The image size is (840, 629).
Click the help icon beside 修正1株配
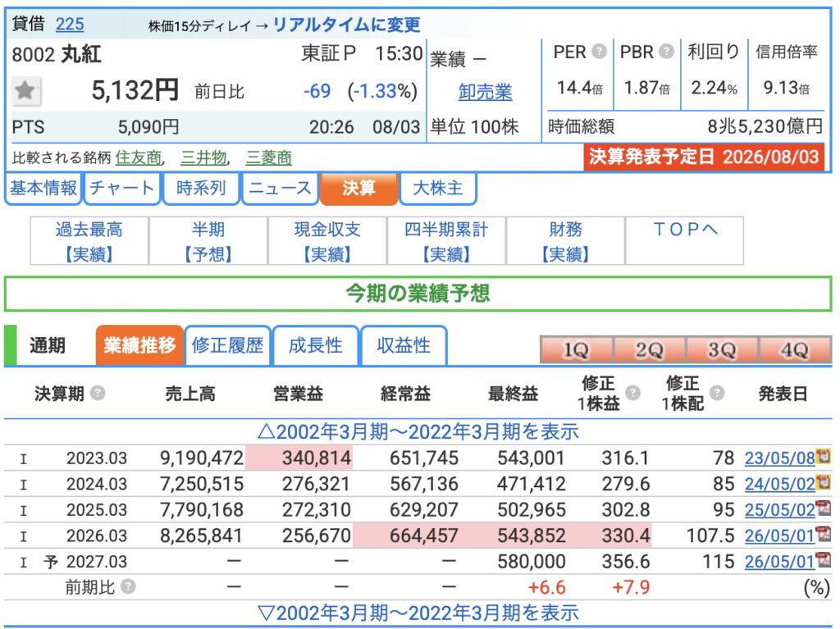pyautogui.click(x=717, y=393)
